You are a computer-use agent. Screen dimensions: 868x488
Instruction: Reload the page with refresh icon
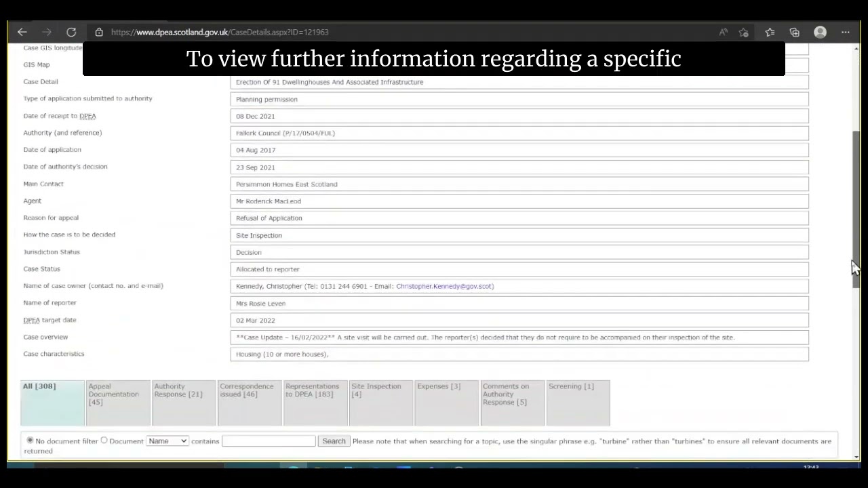click(x=71, y=32)
